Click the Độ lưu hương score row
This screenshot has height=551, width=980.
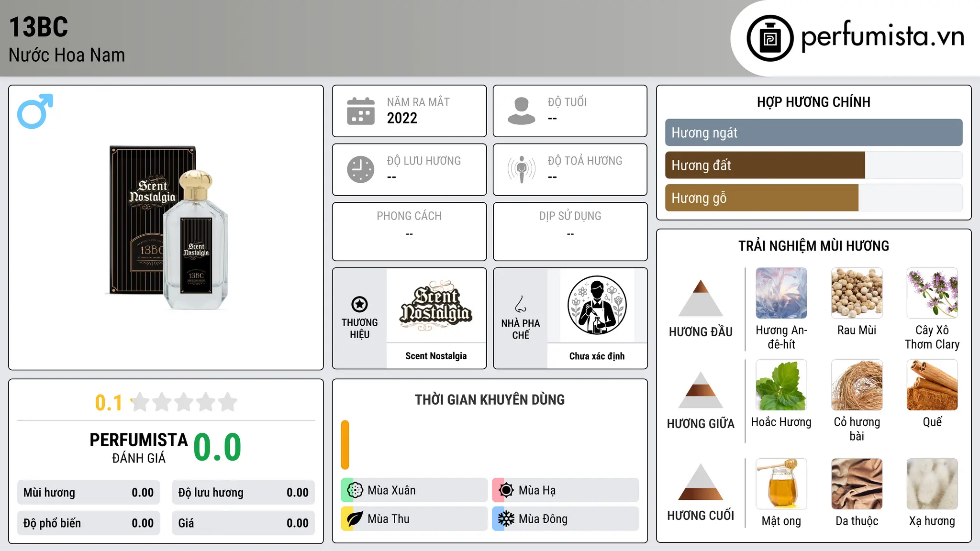(x=243, y=493)
